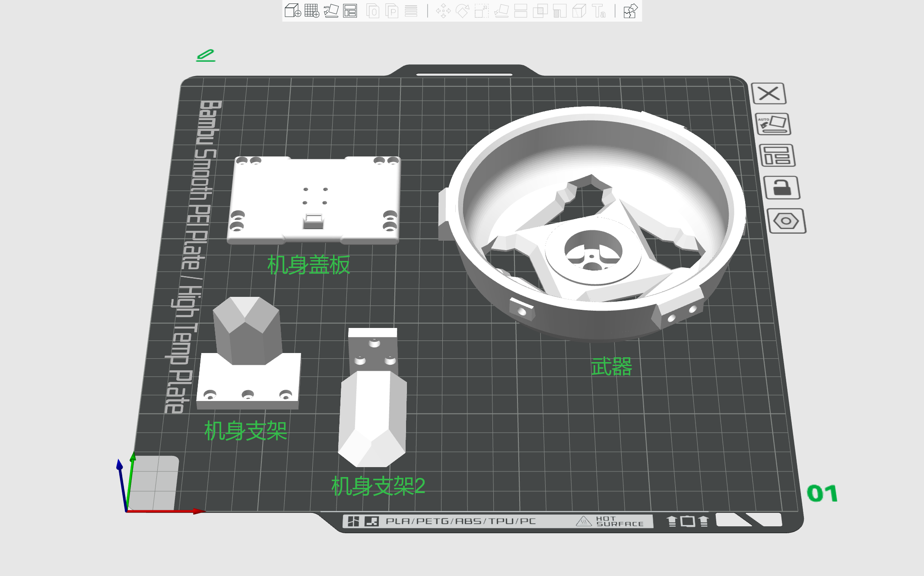Click Split to objects icon
Screen dimensions: 924x576
(x=373, y=11)
